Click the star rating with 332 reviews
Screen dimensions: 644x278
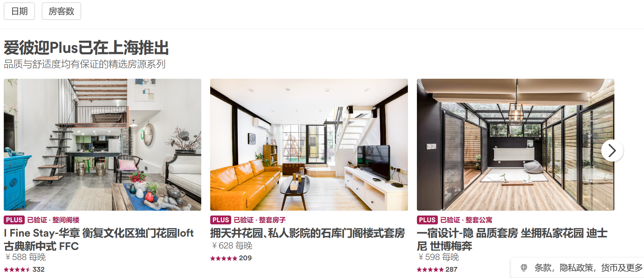tap(24, 269)
